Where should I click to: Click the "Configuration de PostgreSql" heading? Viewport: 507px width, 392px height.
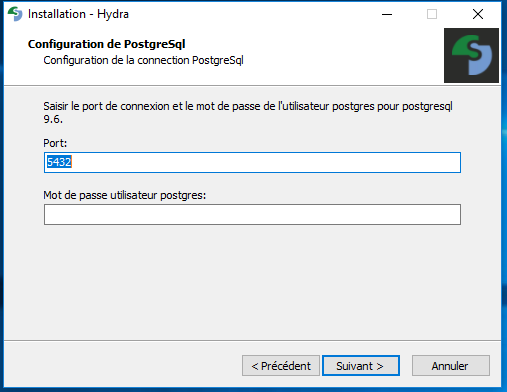pyautogui.click(x=107, y=44)
